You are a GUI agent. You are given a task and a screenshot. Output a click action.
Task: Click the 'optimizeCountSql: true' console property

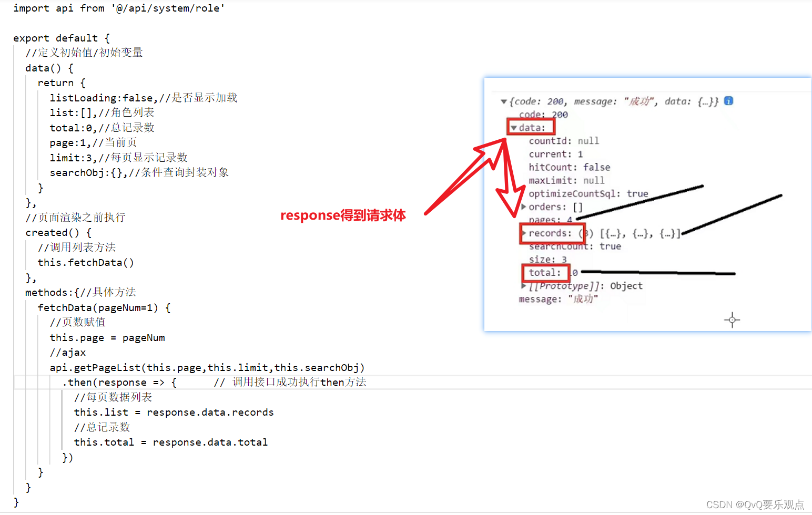(588, 193)
